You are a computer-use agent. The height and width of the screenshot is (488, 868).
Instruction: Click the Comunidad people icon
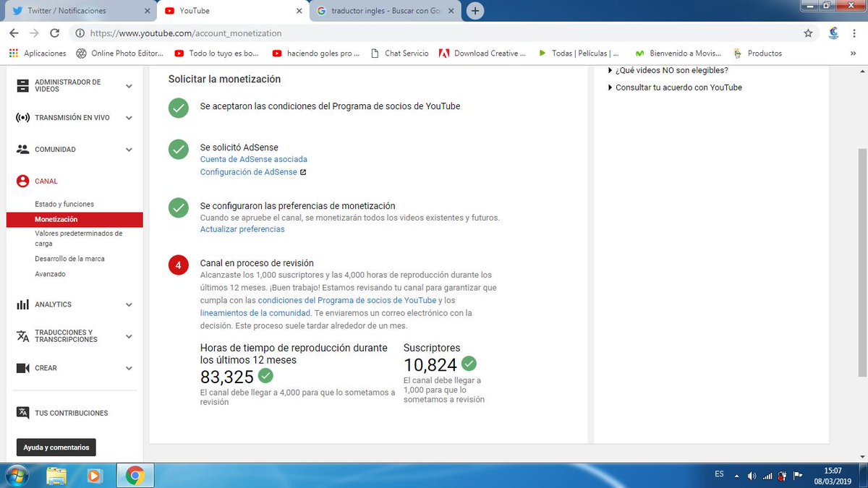pyautogui.click(x=22, y=150)
